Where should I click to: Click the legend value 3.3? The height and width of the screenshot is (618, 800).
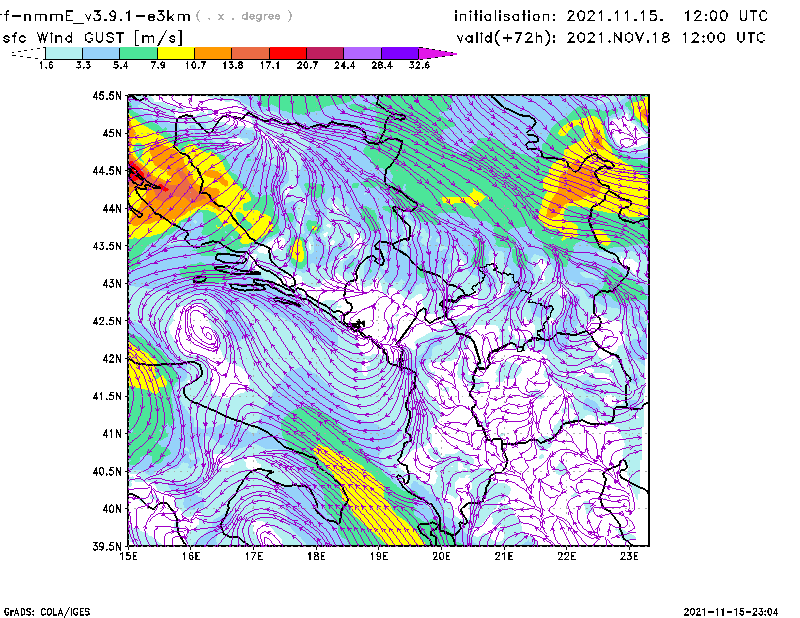83,65
